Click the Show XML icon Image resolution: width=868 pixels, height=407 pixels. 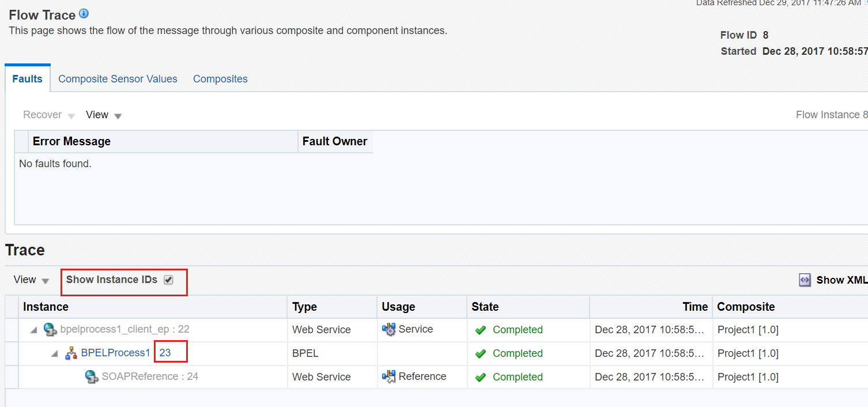coord(805,280)
